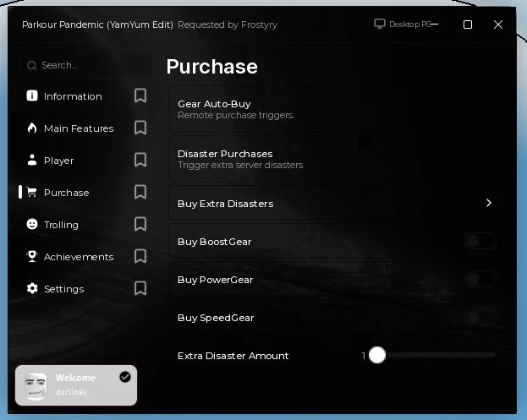Click the bookmark icon next to Player
Image resolution: width=527 pixels, height=420 pixels.
click(140, 160)
